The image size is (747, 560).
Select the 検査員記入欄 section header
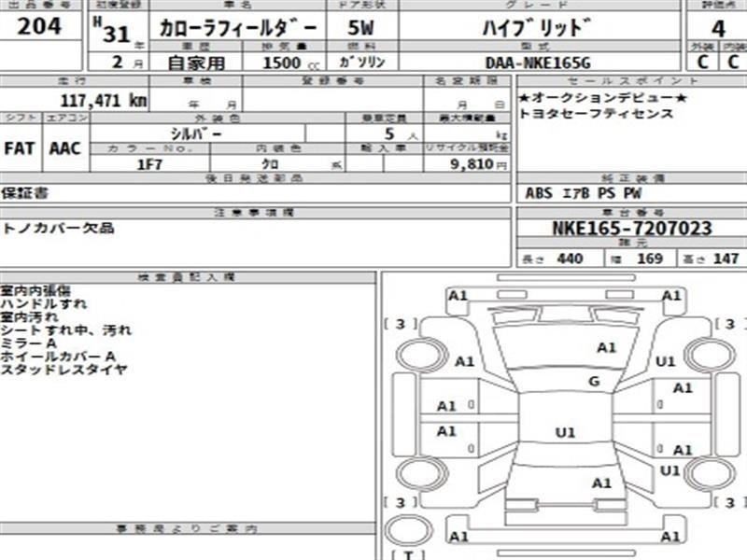click(x=187, y=276)
